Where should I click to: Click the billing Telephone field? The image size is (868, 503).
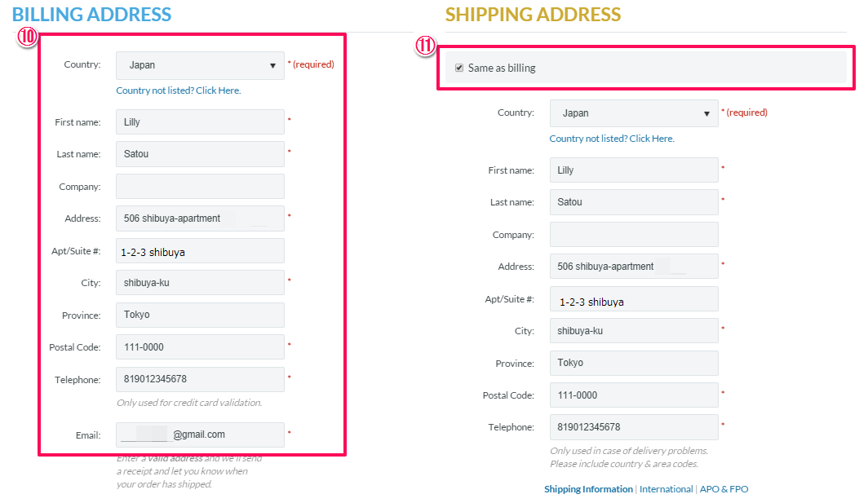(x=200, y=380)
